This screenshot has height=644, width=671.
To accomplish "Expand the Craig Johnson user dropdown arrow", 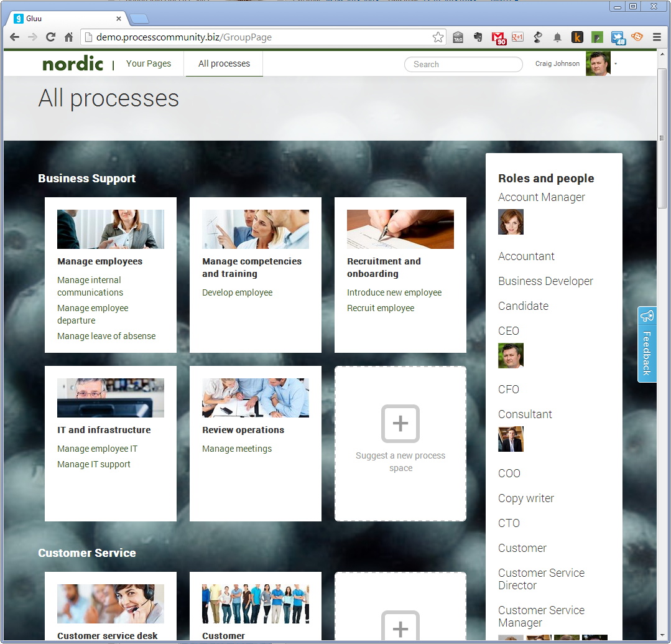I will point(616,63).
